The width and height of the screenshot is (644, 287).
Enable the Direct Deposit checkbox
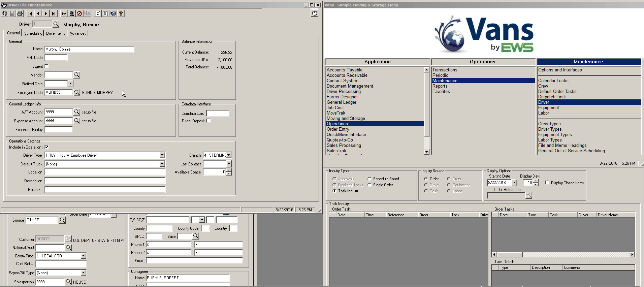click(208, 121)
